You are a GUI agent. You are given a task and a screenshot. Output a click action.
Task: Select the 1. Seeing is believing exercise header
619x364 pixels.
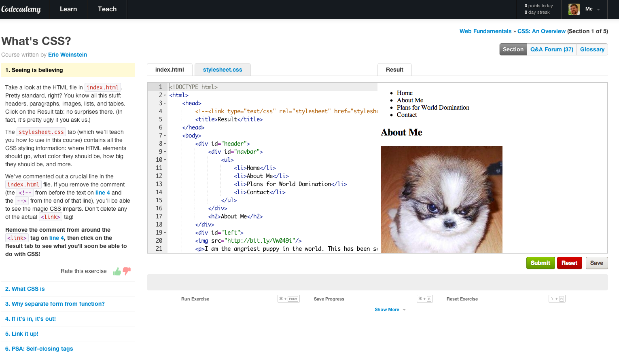68,70
